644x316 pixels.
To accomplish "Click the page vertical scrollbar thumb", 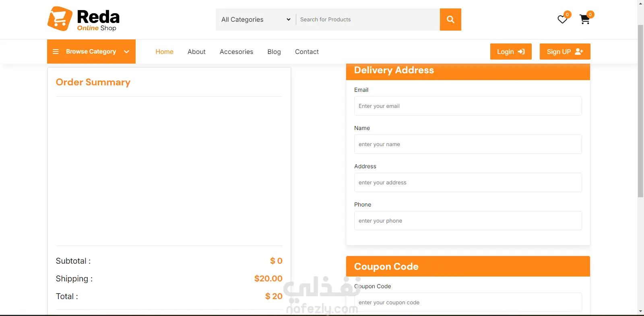I will 640,111.
